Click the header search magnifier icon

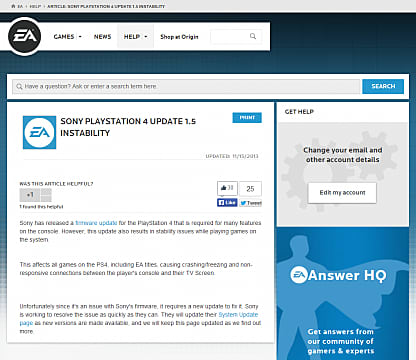pos(253,36)
